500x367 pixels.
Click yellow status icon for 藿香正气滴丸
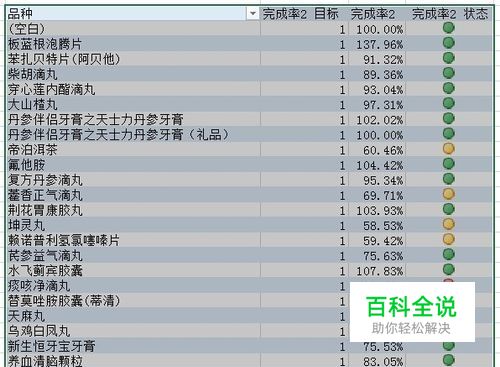(449, 194)
